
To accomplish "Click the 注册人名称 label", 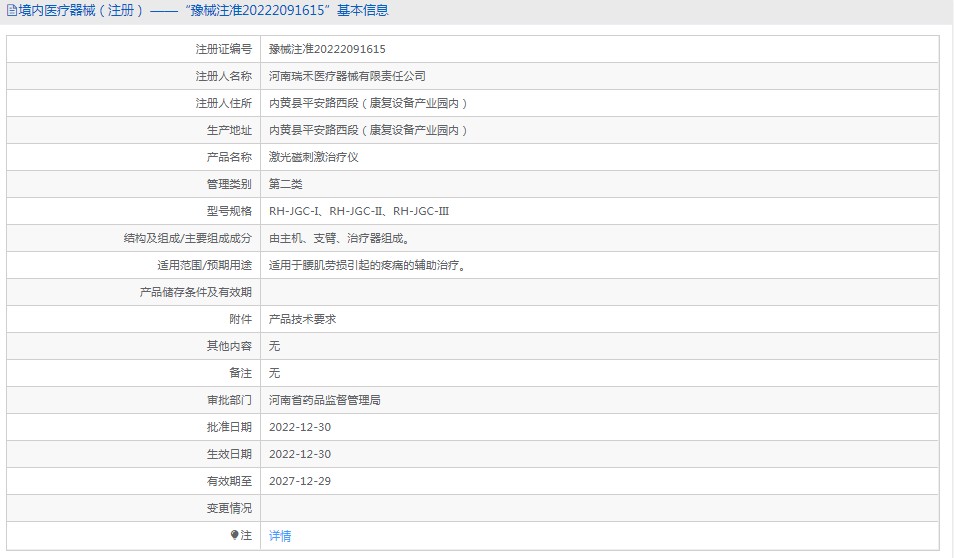I will click(x=223, y=76).
